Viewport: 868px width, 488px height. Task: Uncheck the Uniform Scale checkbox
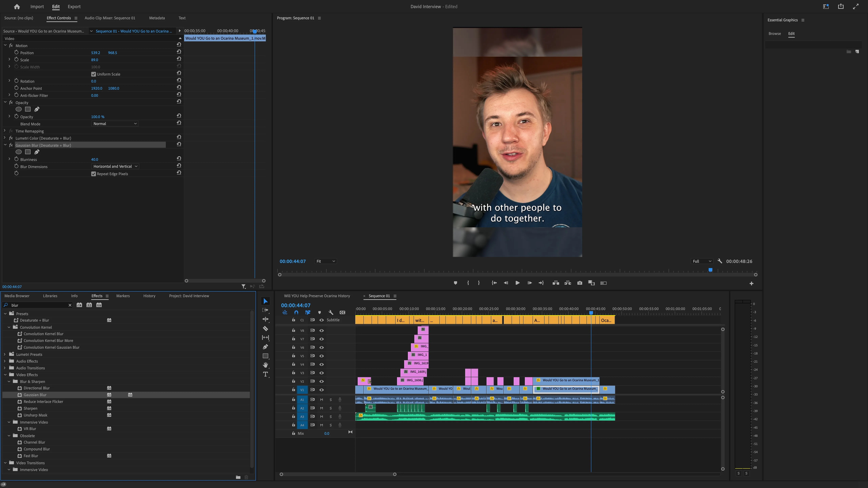94,74
